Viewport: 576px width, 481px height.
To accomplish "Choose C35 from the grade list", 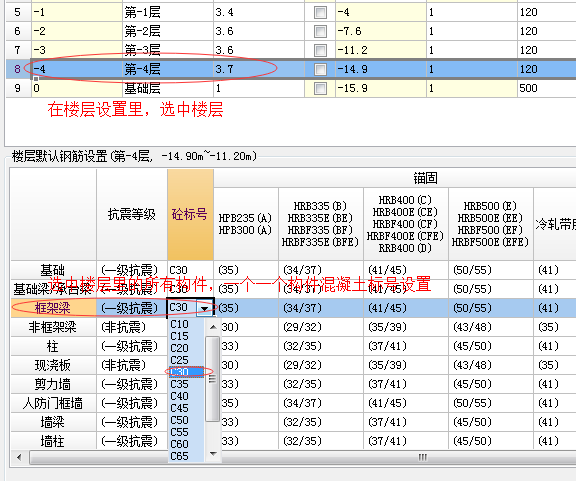I will pos(186,384).
